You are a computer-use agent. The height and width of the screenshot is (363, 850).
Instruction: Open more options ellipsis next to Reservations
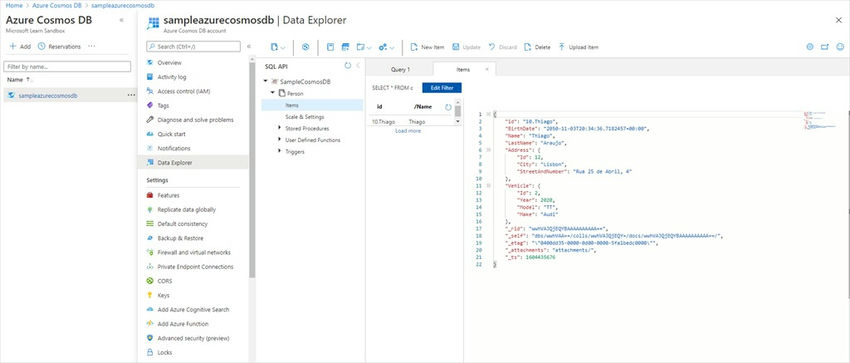[92, 47]
